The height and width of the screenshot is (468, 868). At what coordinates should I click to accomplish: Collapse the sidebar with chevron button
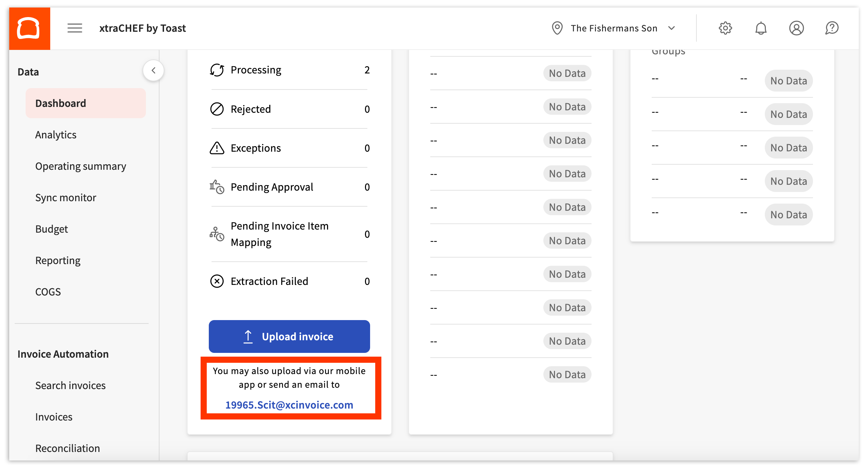point(153,70)
